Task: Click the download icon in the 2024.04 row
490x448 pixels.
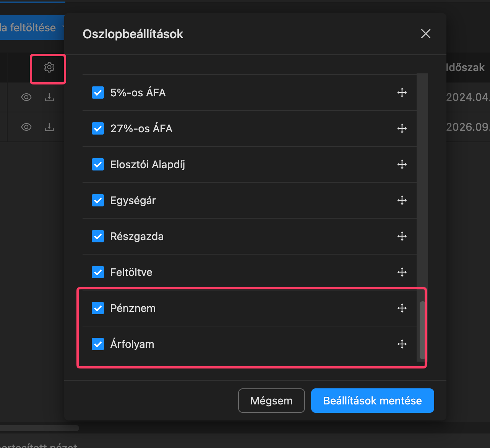Action: pos(49,97)
